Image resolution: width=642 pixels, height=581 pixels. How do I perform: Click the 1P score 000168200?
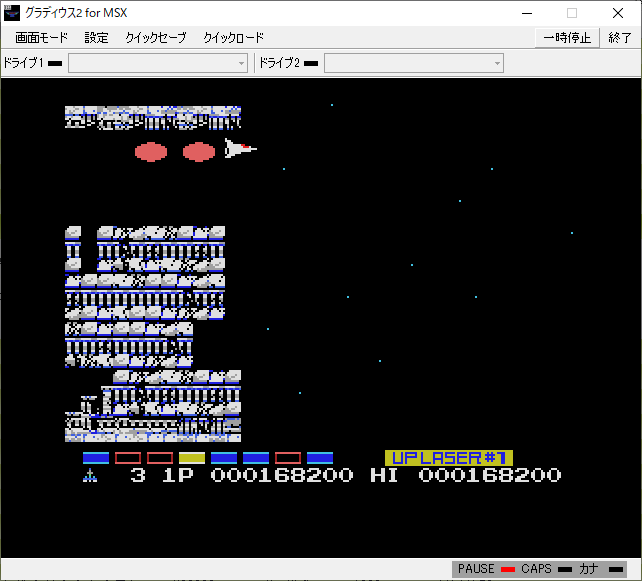click(282, 475)
